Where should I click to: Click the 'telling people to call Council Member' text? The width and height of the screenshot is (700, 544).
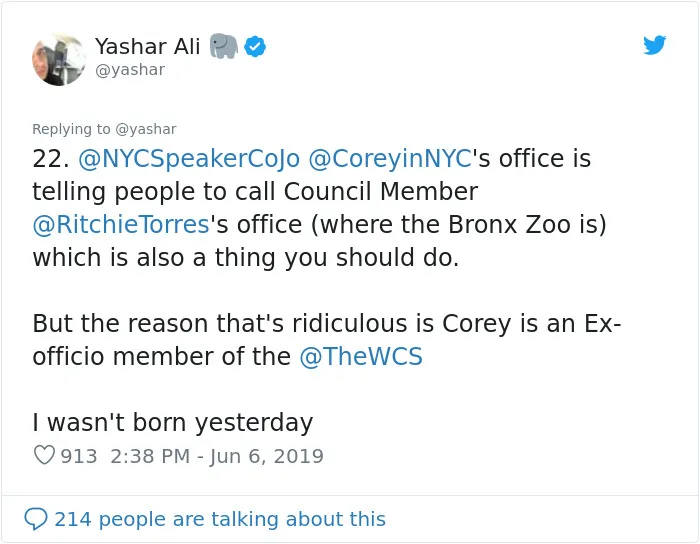coord(255,192)
